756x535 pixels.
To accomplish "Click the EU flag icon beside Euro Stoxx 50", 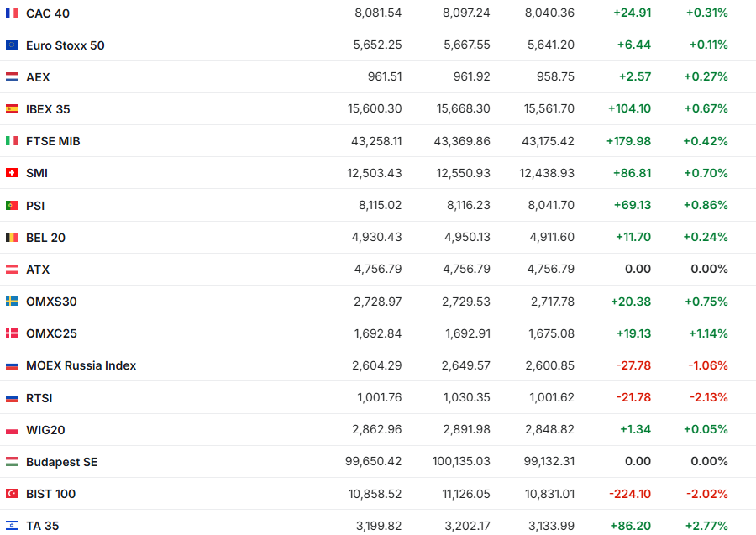I will coord(12,45).
